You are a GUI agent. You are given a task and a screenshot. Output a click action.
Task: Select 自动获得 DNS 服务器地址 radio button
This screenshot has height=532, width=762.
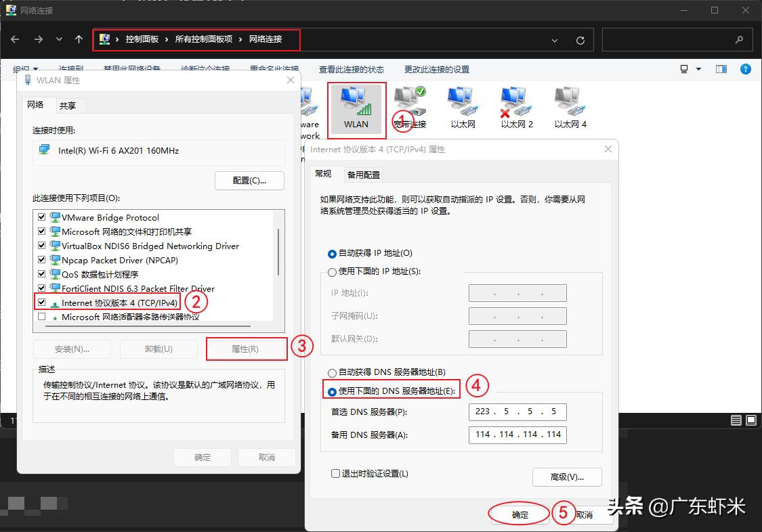click(x=333, y=373)
